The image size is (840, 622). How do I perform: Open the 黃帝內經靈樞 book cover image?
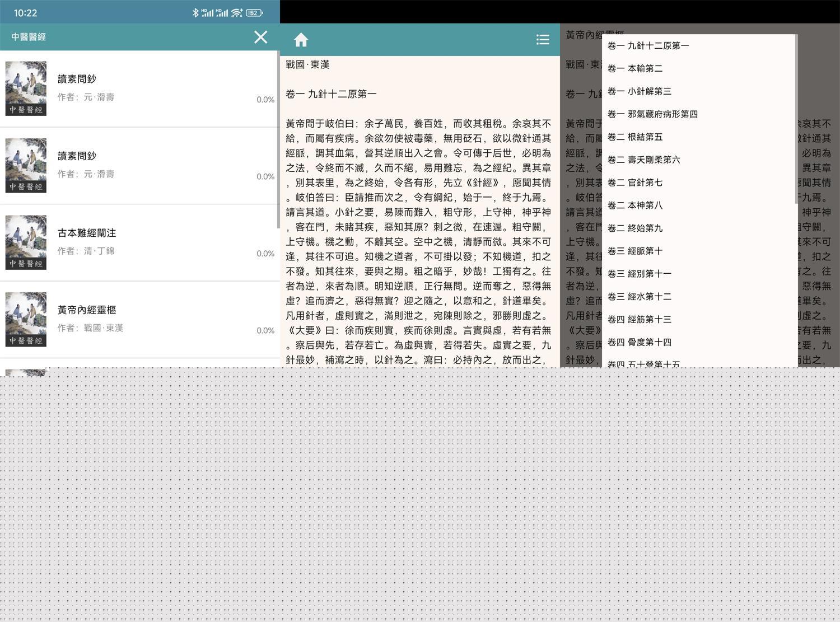pyautogui.click(x=26, y=320)
